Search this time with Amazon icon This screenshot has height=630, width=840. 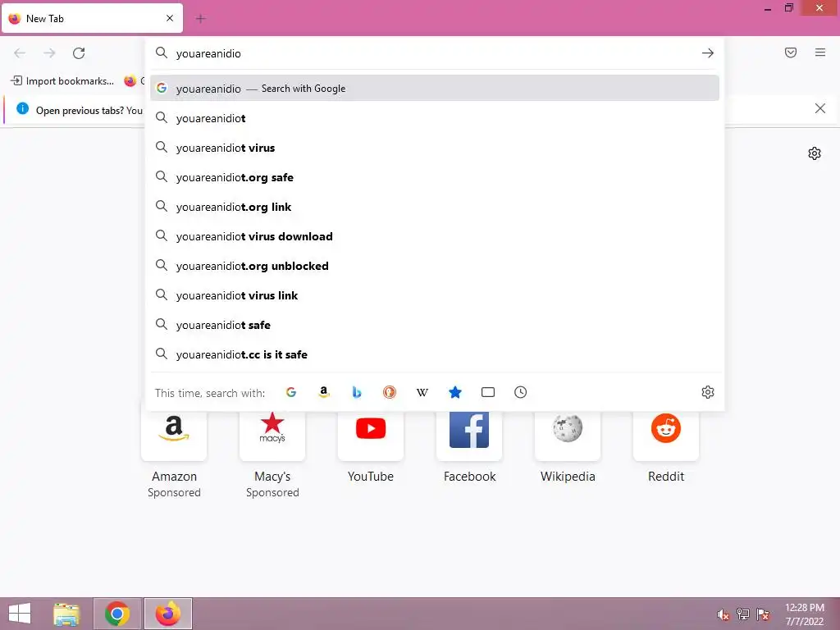pos(323,392)
